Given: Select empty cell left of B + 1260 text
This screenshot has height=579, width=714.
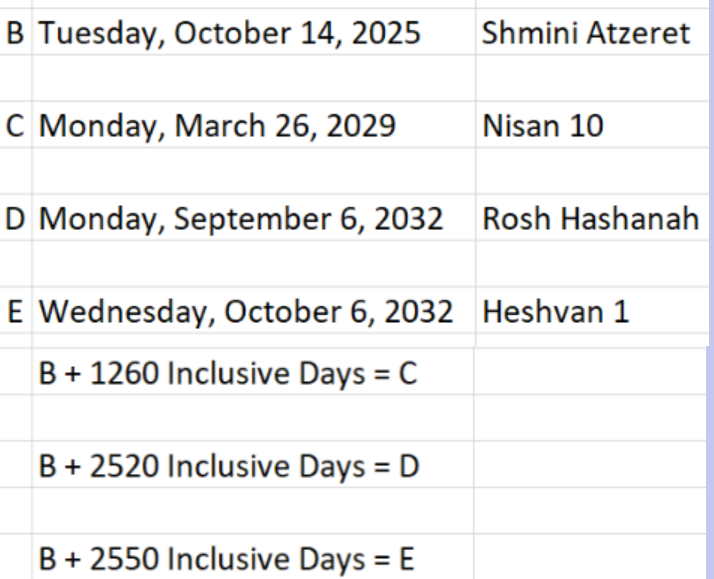Looking at the screenshot, I should coord(15,373).
